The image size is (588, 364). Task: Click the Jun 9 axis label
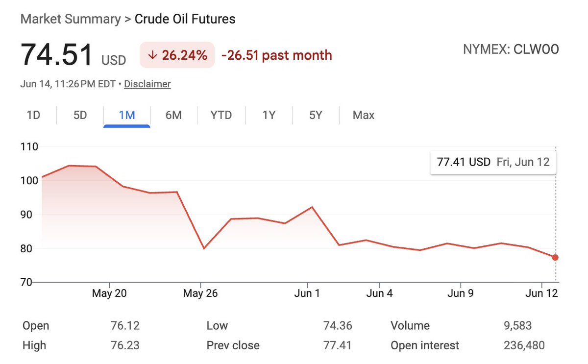[461, 293]
